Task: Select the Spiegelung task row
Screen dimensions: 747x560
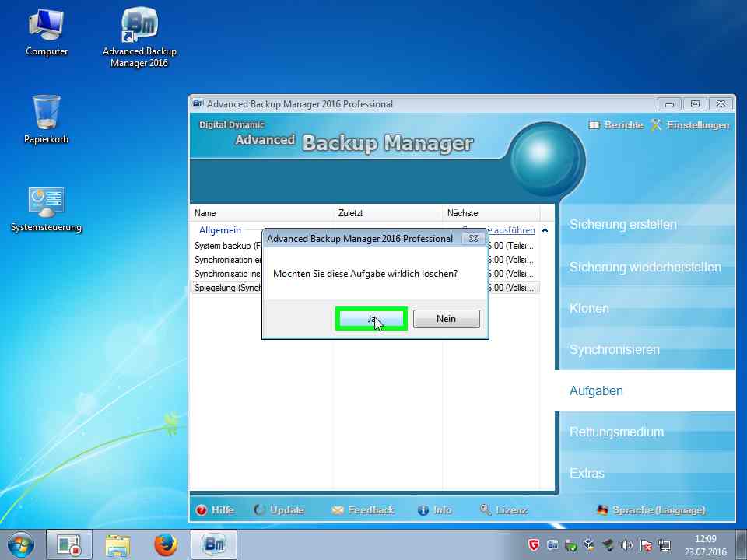Action: point(365,288)
